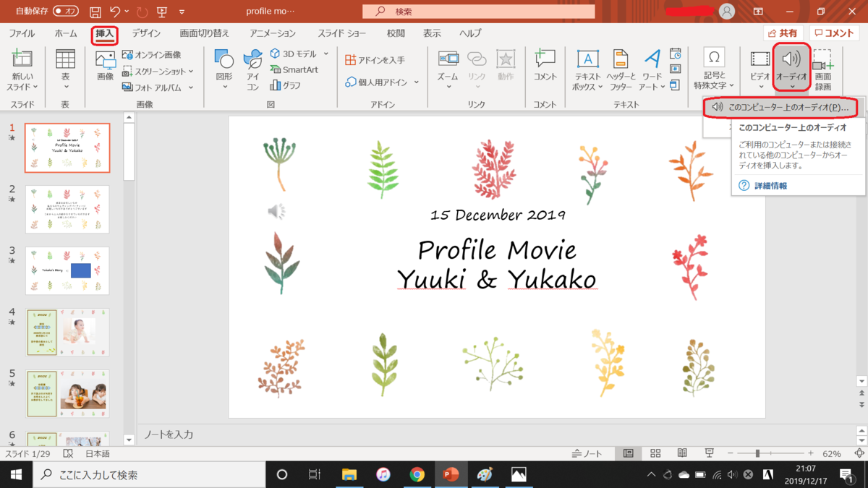The width and height of the screenshot is (868, 488).
Task: Open Chrome from the taskbar
Action: pos(417,474)
